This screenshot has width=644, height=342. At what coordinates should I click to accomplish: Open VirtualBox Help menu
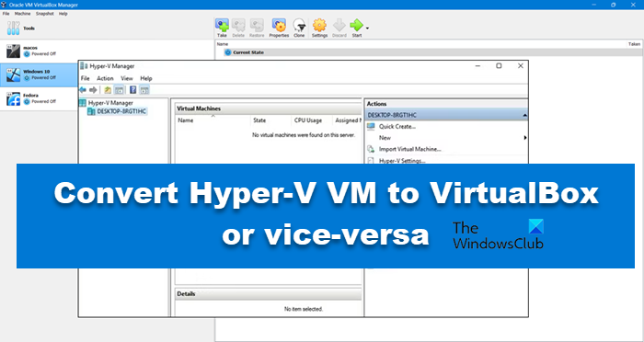[63, 14]
